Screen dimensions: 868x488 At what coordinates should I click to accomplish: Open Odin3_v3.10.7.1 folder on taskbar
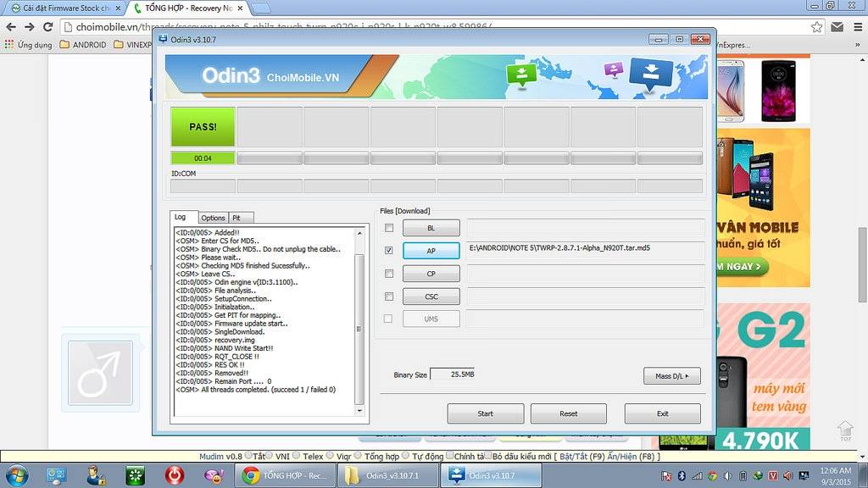387,475
